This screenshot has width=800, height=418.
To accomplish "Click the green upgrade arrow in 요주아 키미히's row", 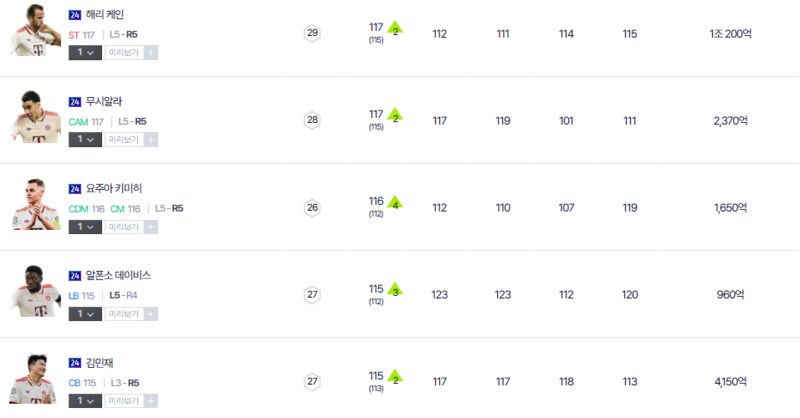I will coord(395,202).
